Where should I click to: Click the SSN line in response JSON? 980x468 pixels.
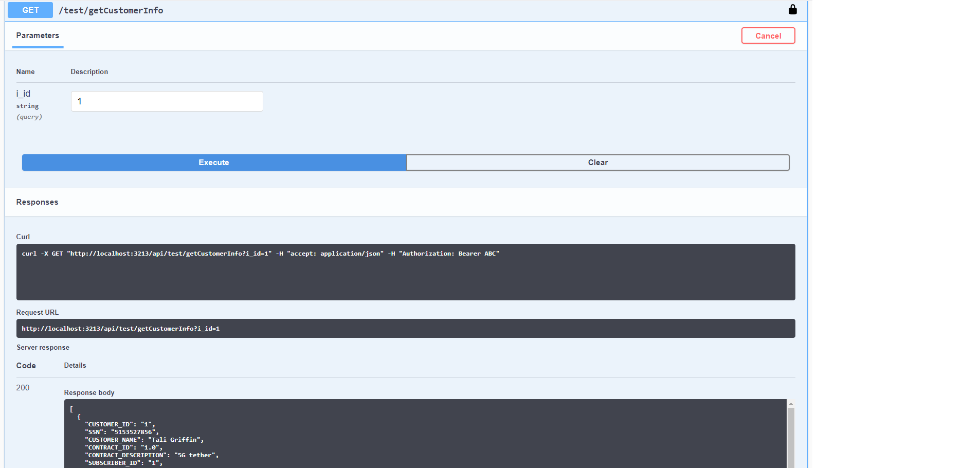121,432
